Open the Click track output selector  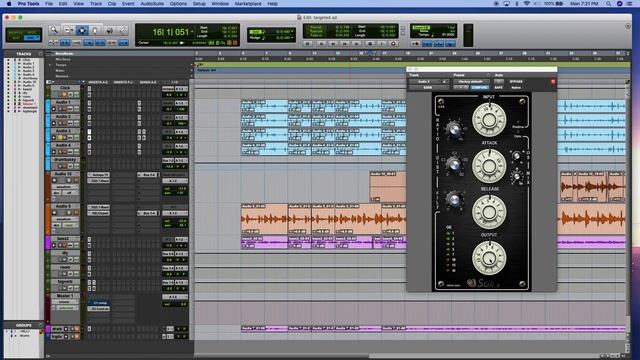[x=181, y=89]
